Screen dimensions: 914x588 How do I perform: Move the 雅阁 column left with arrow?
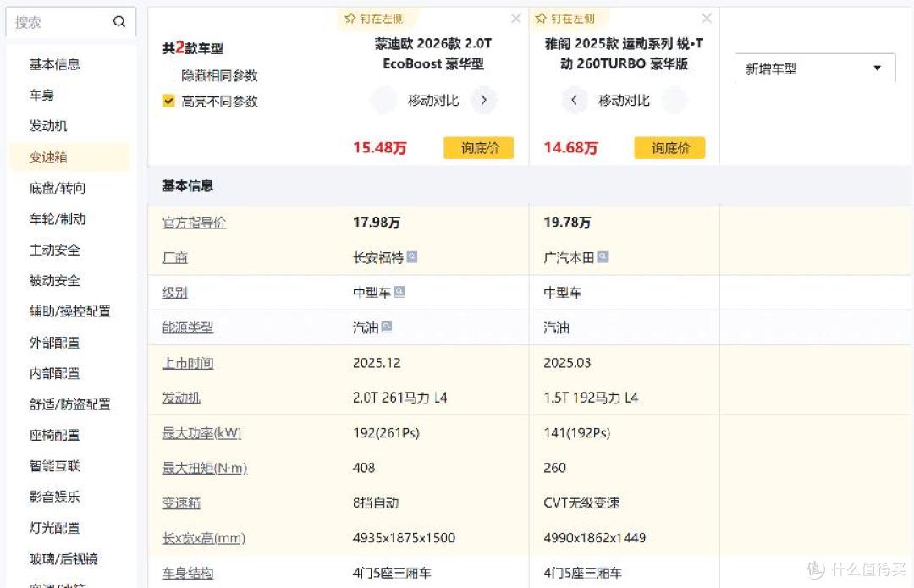click(574, 100)
